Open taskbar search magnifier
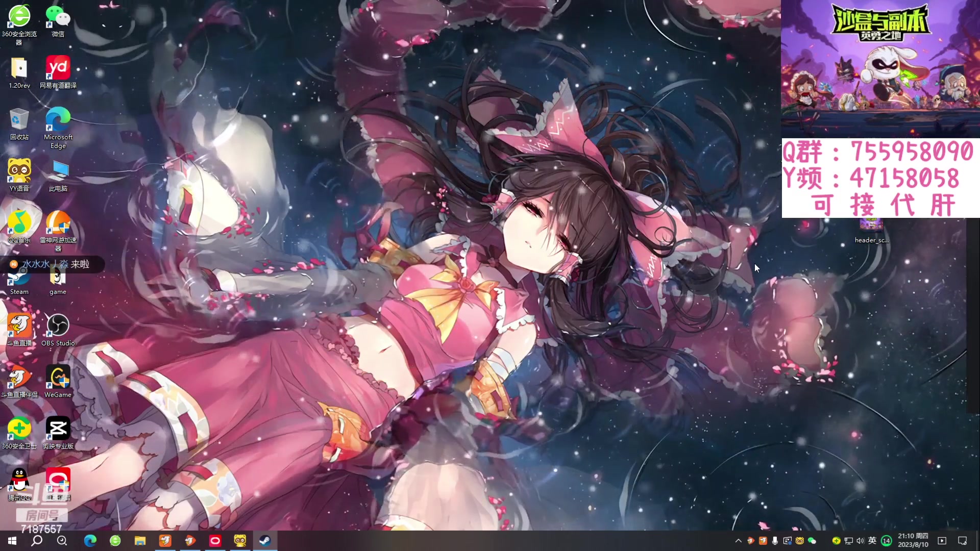980x551 pixels. [37, 541]
